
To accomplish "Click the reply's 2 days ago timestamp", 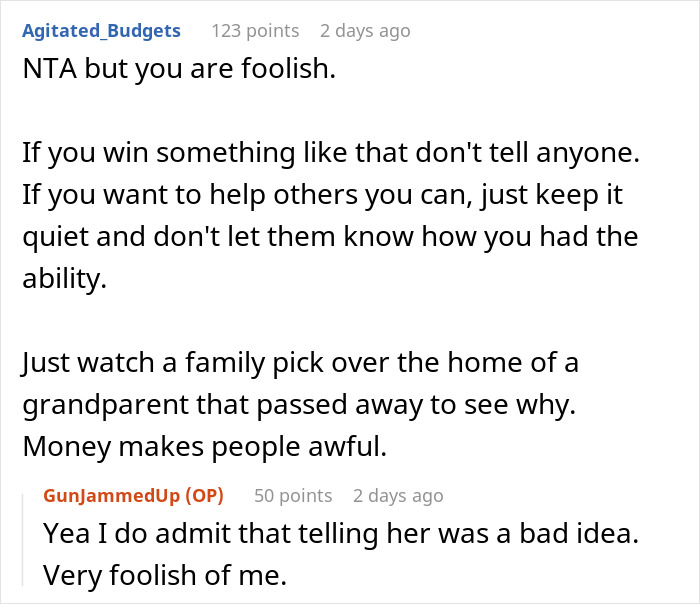I will [x=397, y=495].
